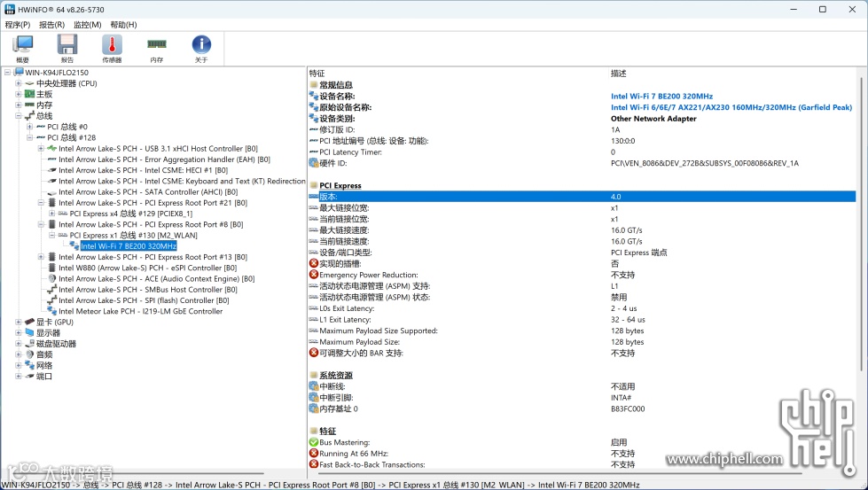This screenshot has width=868, height=490.
Task: Click the 总线 bus icon in tree
Action: point(30,116)
